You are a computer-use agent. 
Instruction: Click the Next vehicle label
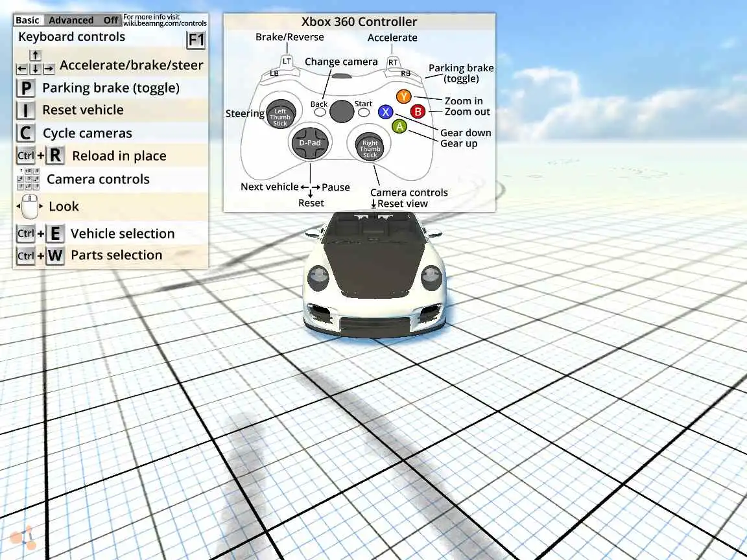click(270, 187)
